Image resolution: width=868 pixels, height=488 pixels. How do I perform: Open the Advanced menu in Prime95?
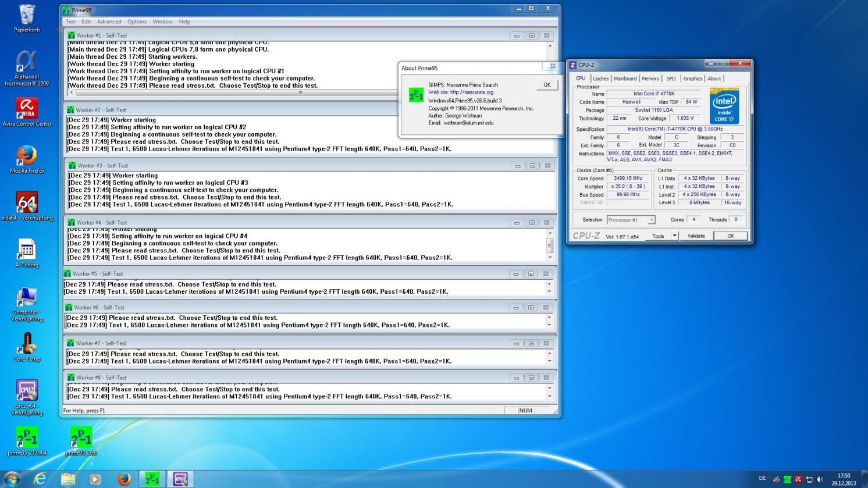point(109,22)
